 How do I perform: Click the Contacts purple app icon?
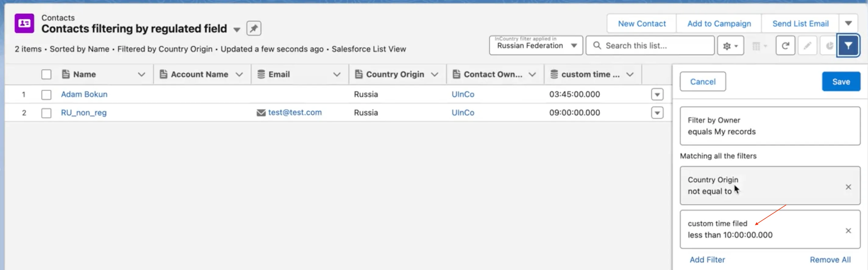(24, 23)
